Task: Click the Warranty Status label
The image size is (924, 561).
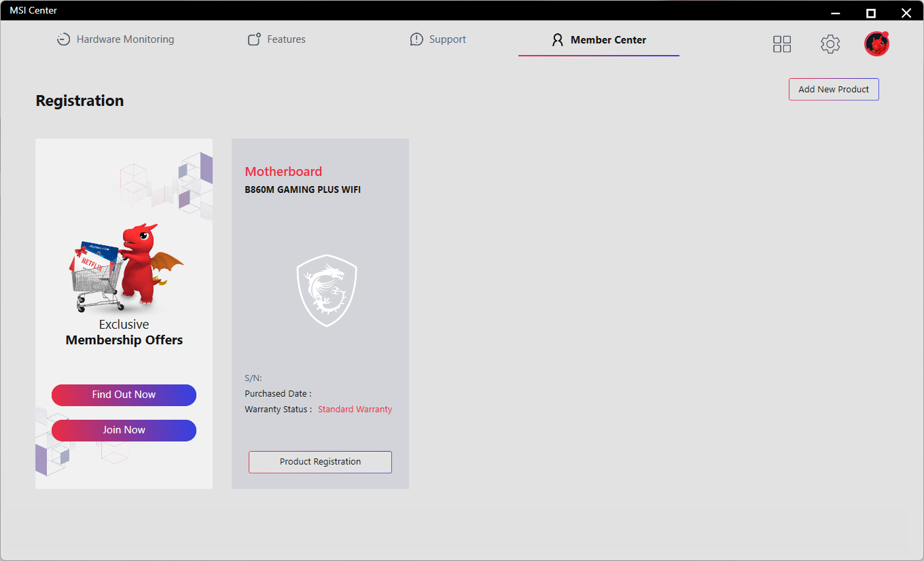Action: click(x=278, y=410)
